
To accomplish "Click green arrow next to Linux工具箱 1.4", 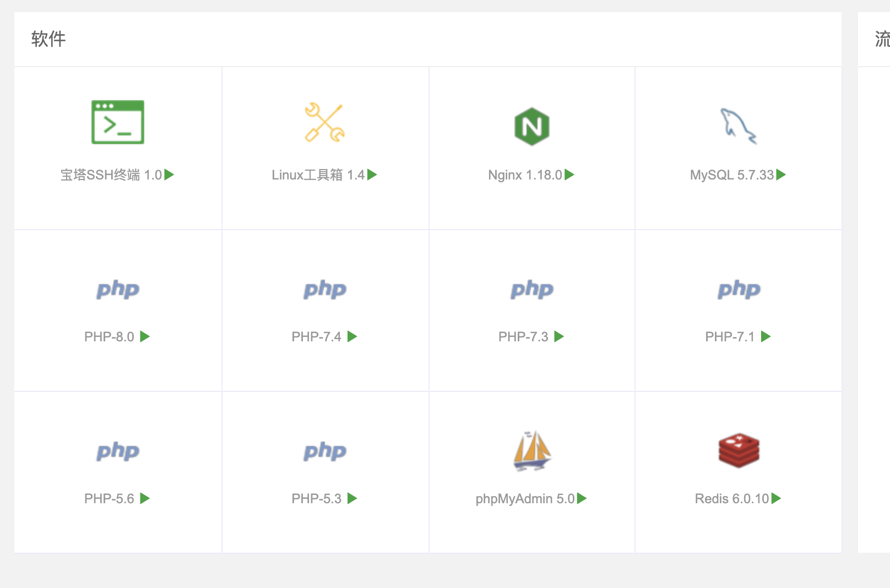I will coord(372,175).
